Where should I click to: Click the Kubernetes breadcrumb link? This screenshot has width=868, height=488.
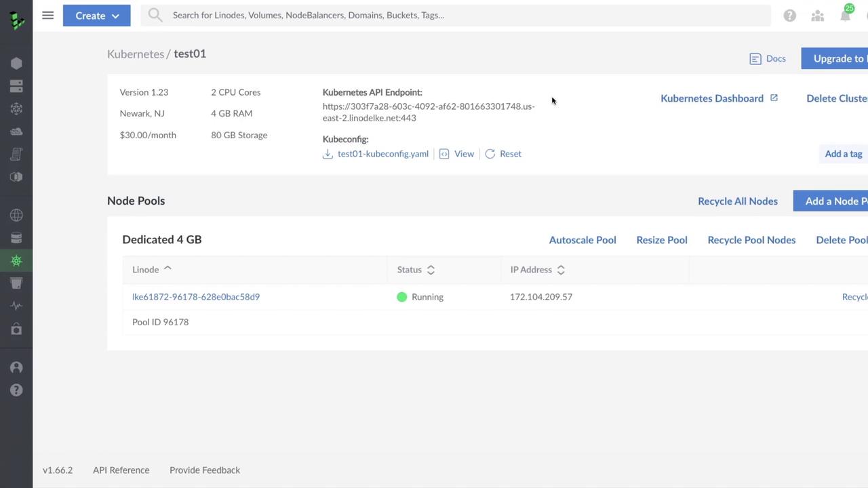[136, 54]
